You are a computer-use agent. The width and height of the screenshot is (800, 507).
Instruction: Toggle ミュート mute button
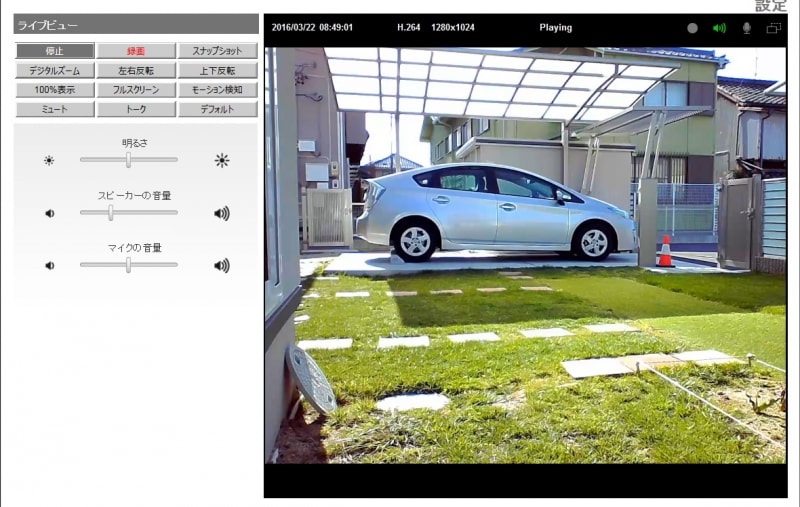(x=55, y=109)
